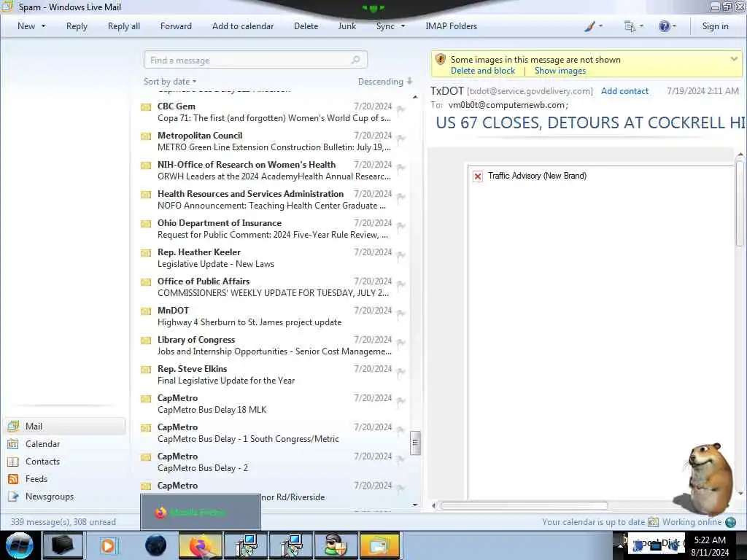Viewport: 747px width, 560px height.
Task: Click Delete and block link
Action: point(483,71)
